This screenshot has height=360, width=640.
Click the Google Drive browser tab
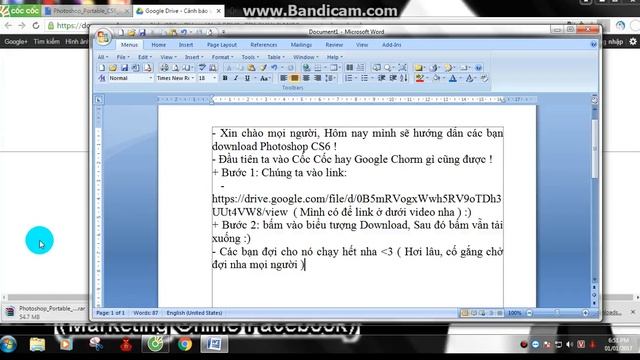point(178,11)
